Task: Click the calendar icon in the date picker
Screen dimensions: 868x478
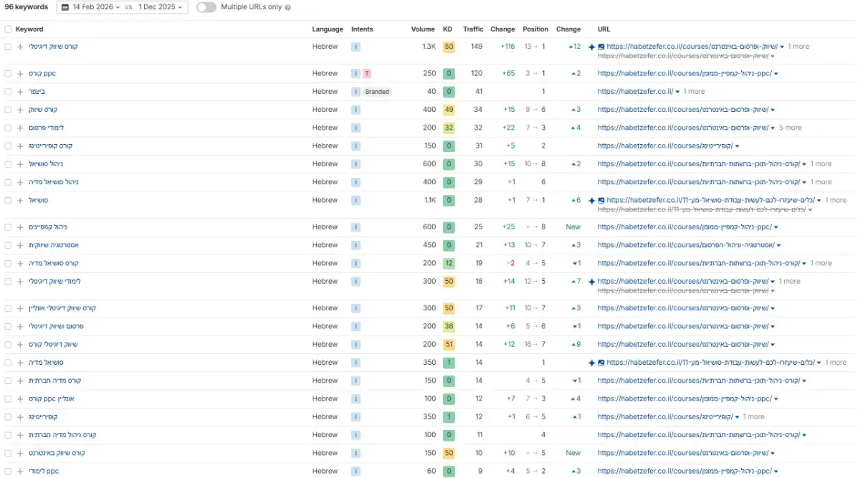Action: 66,7
